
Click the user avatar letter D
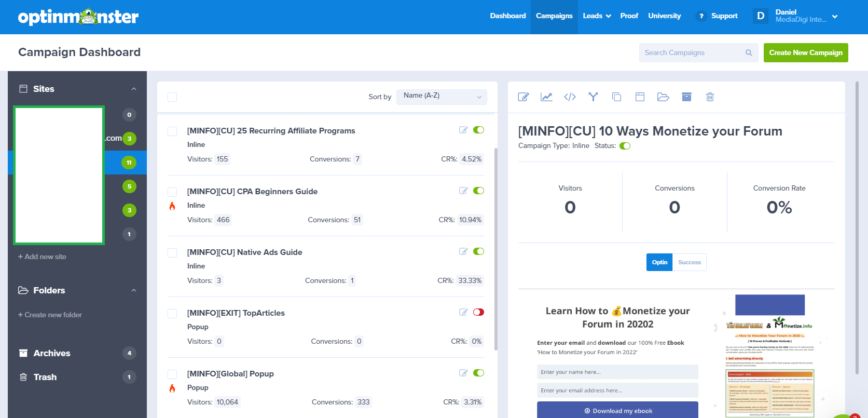click(761, 16)
